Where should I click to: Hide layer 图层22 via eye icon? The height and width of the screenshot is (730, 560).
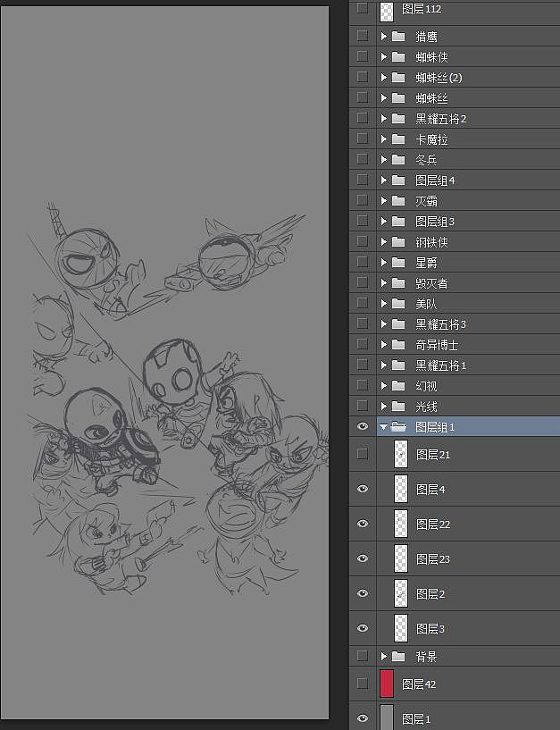362,524
